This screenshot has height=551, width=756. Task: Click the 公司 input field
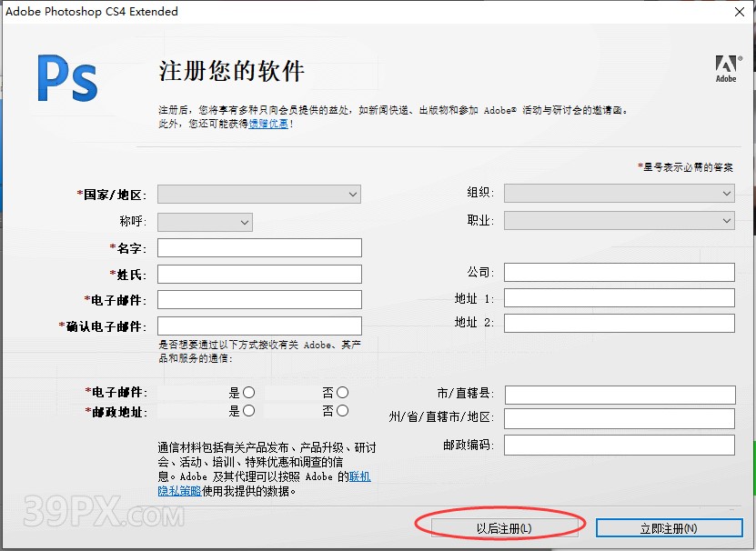pos(621,272)
